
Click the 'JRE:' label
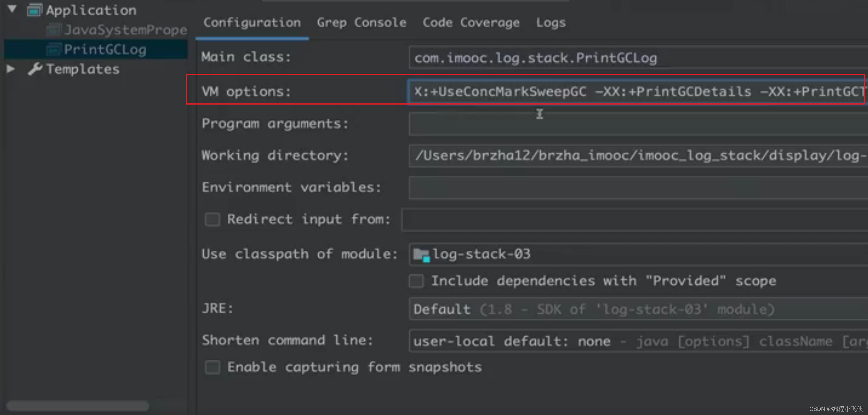tap(218, 309)
